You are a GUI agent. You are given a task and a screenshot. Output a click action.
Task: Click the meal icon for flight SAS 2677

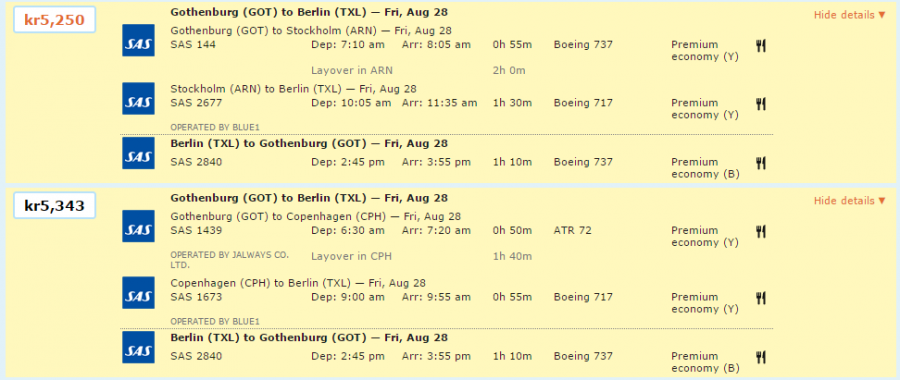(x=761, y=104)
